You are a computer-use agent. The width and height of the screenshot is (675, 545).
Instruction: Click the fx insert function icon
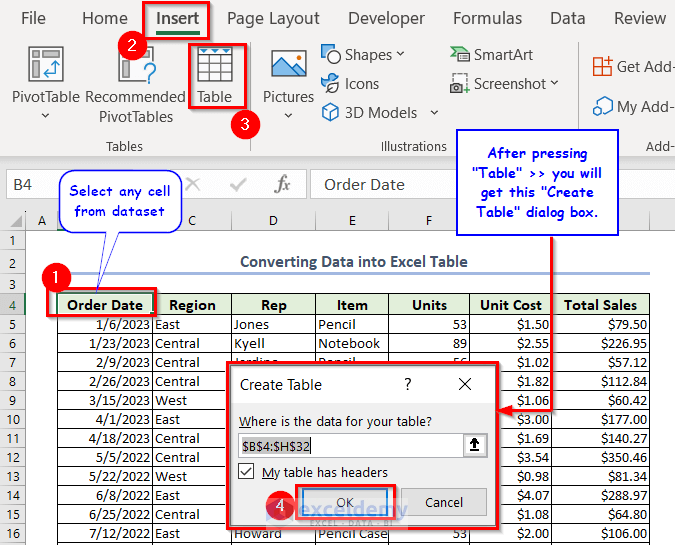tap(282, 184)
